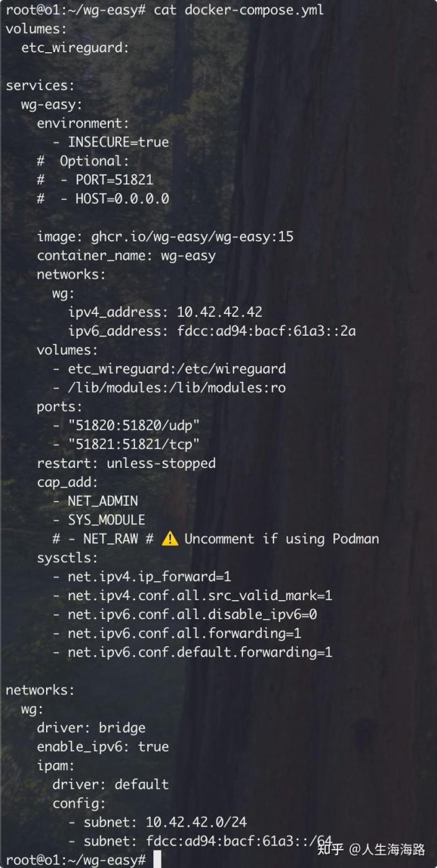Click the warning emoji before Uncomment
The image size is (437, 868).
click(170, 539)
